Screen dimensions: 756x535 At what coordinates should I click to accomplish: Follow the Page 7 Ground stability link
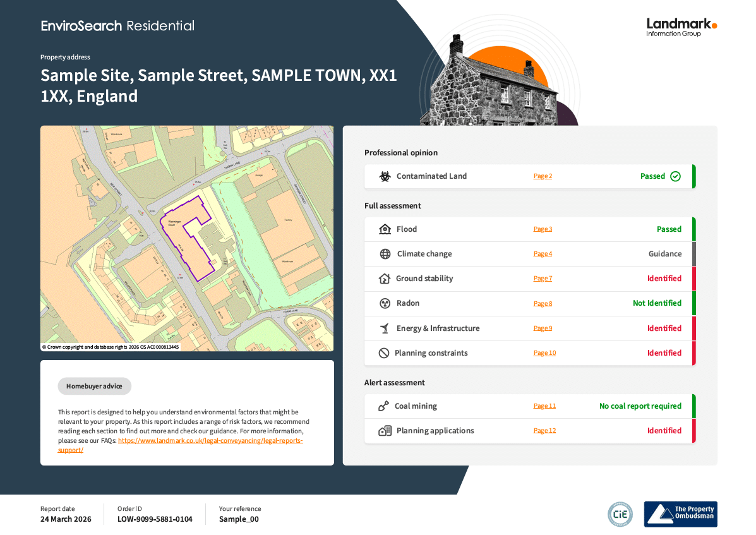click(x=543, y=279)
